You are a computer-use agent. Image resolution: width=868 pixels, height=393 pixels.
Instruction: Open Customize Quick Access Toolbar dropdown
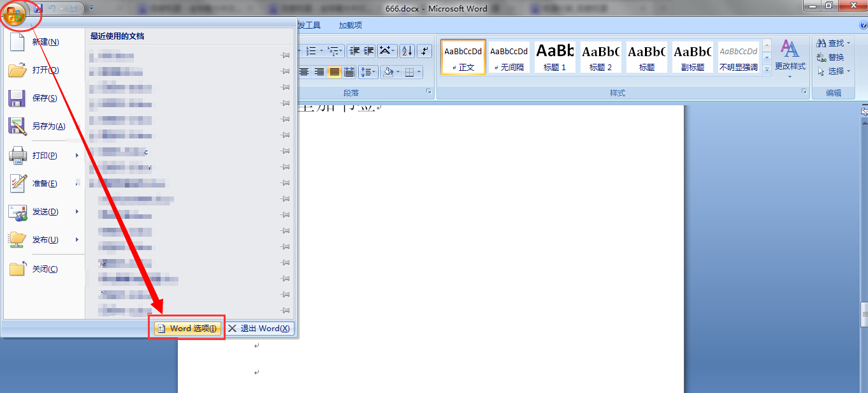pos(91,8)
